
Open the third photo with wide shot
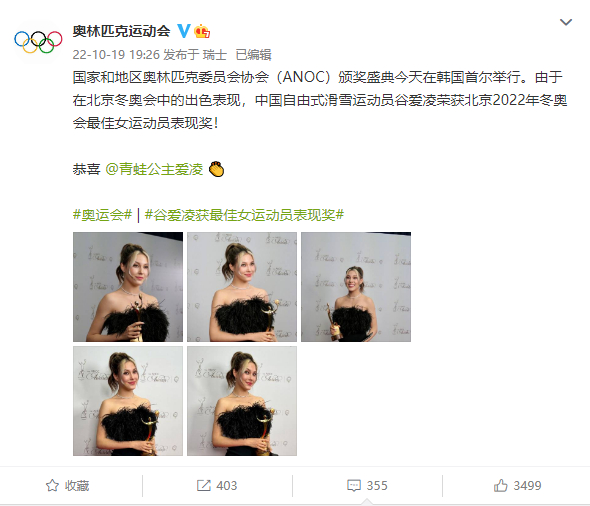(356, 287)
